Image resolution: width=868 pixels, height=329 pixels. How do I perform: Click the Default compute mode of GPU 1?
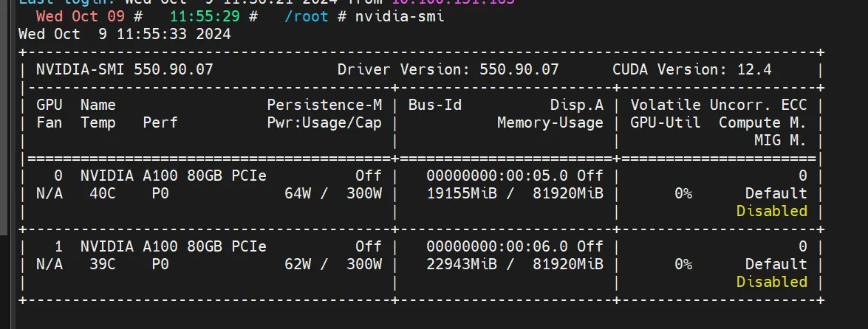(776, 264)
